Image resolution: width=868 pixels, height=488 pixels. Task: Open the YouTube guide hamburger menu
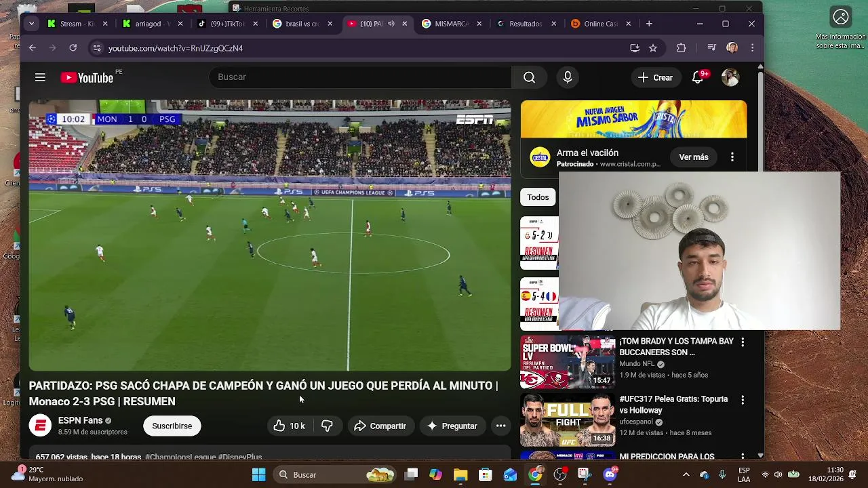40,77
